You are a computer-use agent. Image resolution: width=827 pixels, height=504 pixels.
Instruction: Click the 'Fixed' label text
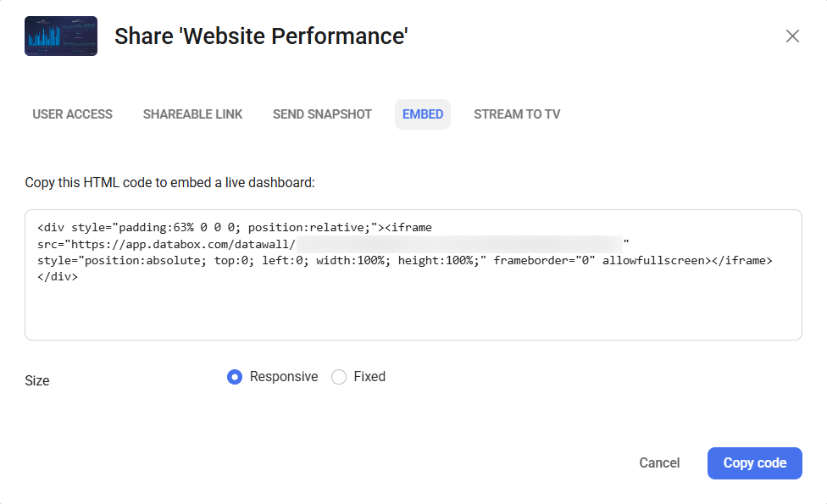(369, 376)
